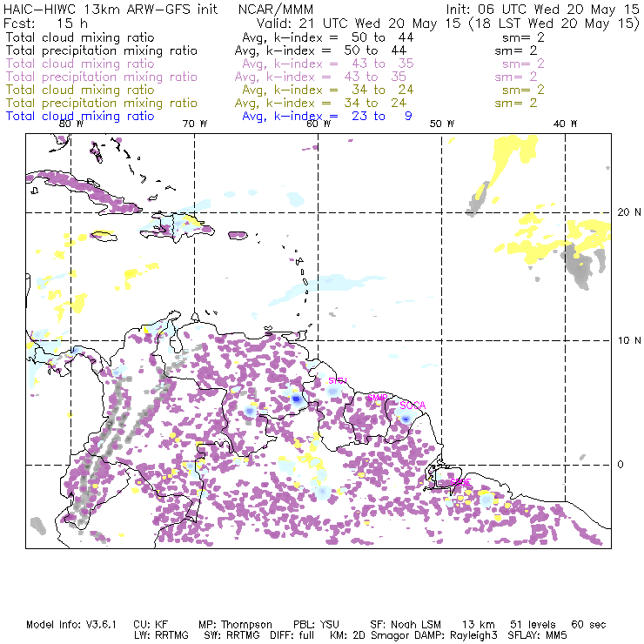Click the purple "Total precipitation mixing ratio" legend line
644x644 pixels.
pyautogui.click(x=102, y=77)
